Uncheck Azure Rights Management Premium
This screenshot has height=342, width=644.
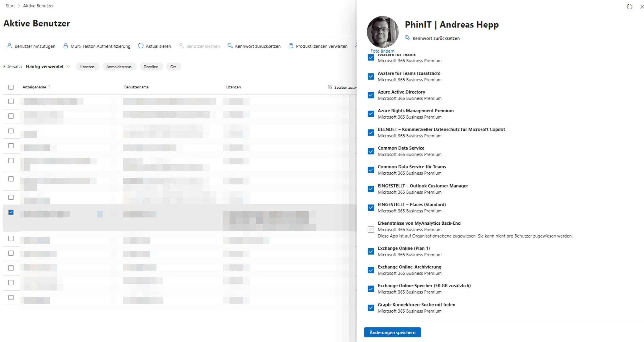tap(371, 114)
